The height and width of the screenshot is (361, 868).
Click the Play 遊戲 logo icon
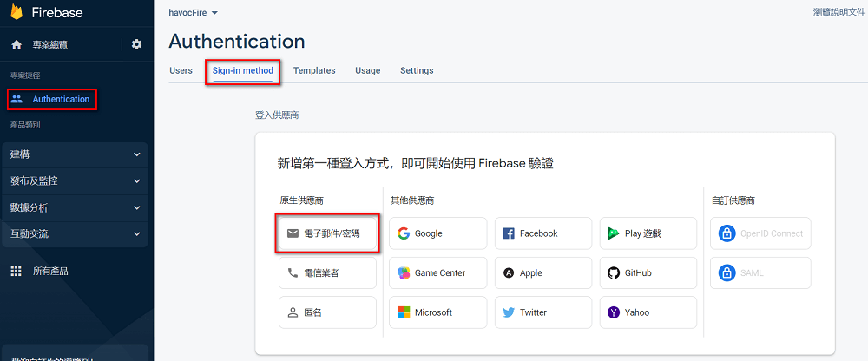613,233
